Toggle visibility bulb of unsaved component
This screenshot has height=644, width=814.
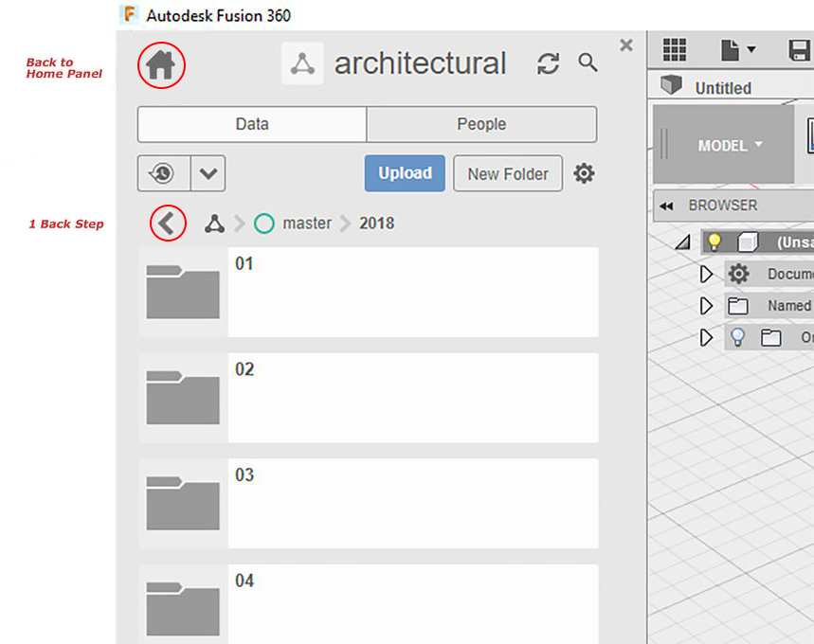[x=715, y=241]
